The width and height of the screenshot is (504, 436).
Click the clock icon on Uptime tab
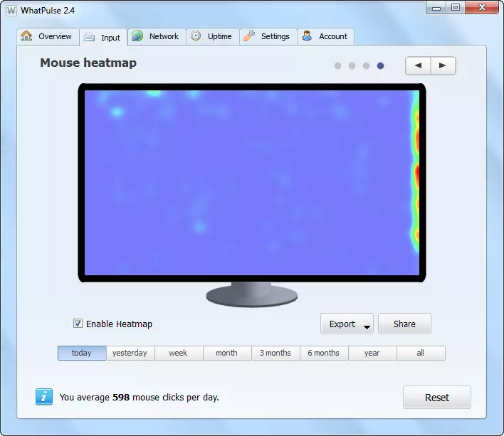(196, 36)
